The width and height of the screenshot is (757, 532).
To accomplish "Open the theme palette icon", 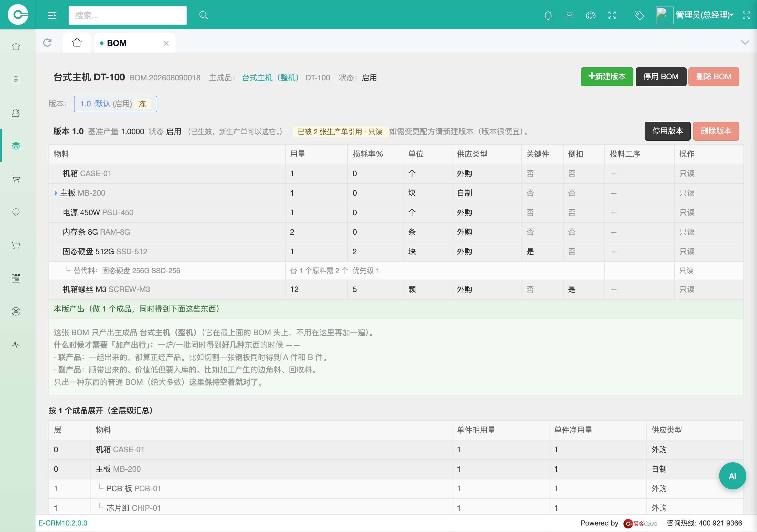I will coord(591,15).
